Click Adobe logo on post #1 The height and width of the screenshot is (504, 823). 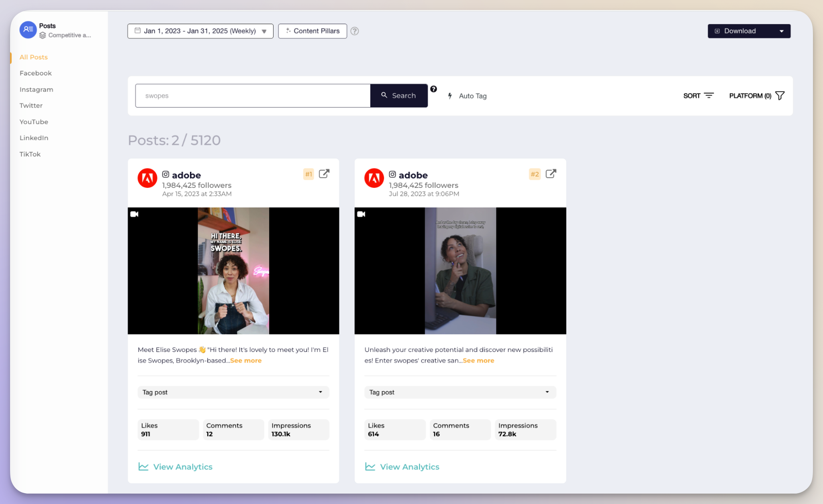(147, 178)
